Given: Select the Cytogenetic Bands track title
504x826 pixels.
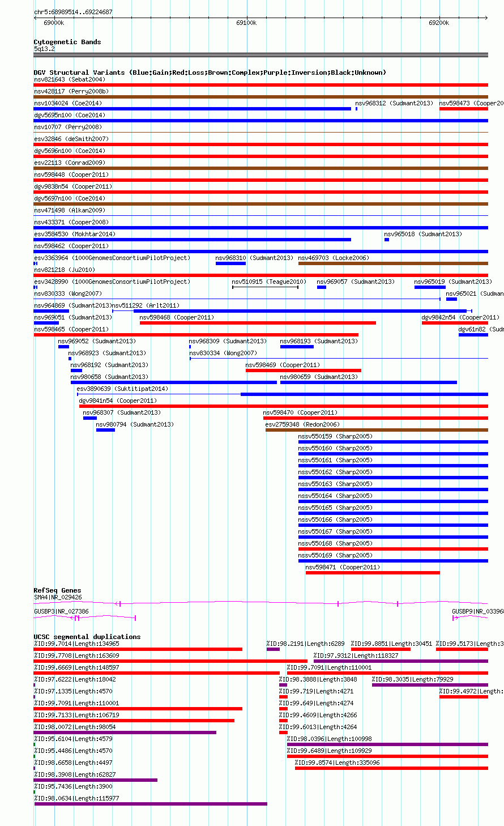Looking at the screenshot, I should coord(67,42).
